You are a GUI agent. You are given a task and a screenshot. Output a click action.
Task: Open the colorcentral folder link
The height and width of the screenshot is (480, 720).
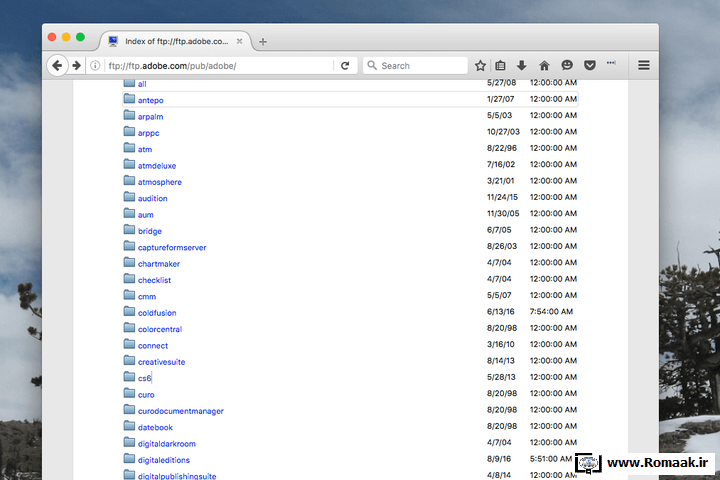click(160, 329)
